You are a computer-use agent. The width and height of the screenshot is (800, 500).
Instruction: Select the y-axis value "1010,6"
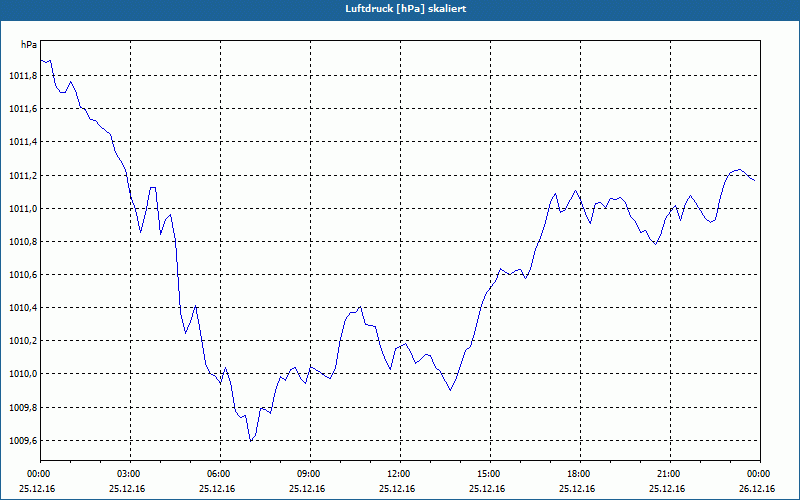(x=23, y=276)
